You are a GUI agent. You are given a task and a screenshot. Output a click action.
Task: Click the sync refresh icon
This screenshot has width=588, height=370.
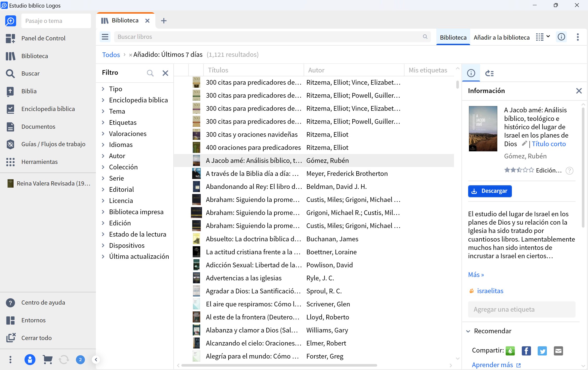pyautogui.click(x=64, y=360)
